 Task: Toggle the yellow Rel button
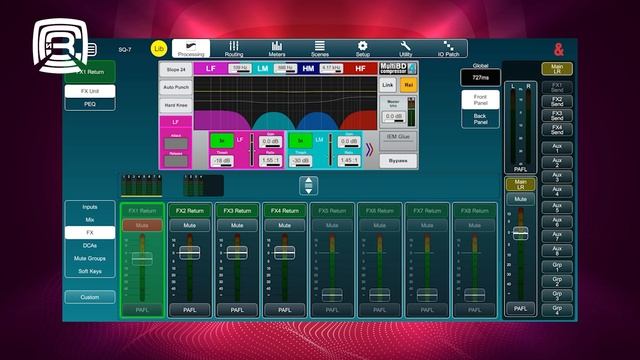[x=408, y=85]
